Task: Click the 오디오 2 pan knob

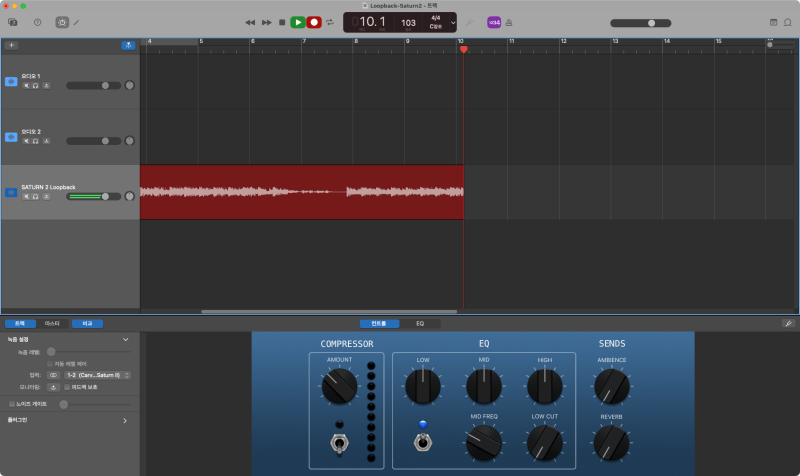Action: 130,141
